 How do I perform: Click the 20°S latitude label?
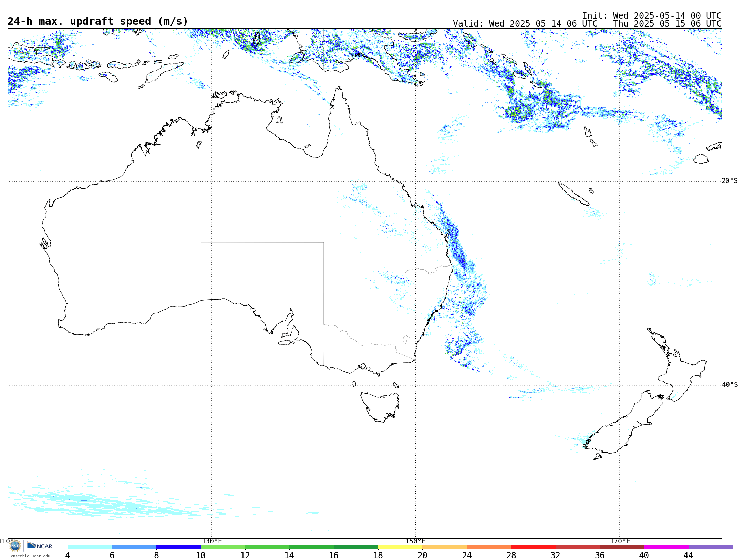[x=730, y=181]
